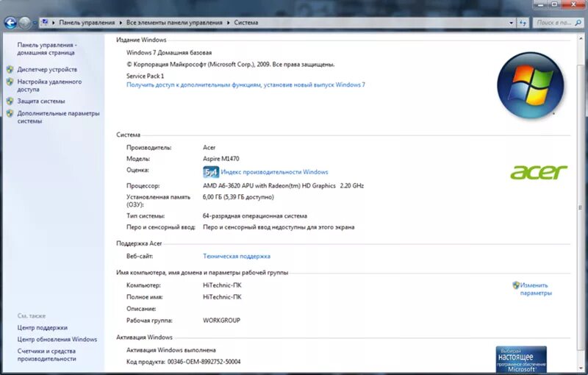Open Настройка удаленного доступа link
The width and height of the screenshot is (588, 375).
click(49, 85)
